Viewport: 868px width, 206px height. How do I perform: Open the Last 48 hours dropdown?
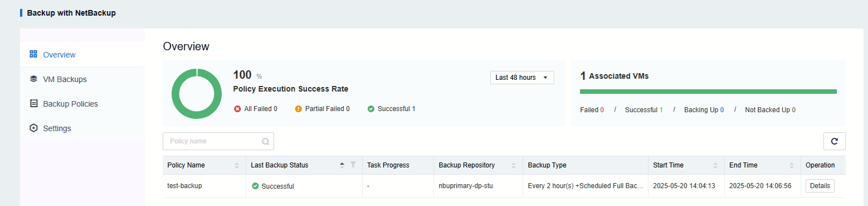522,78
